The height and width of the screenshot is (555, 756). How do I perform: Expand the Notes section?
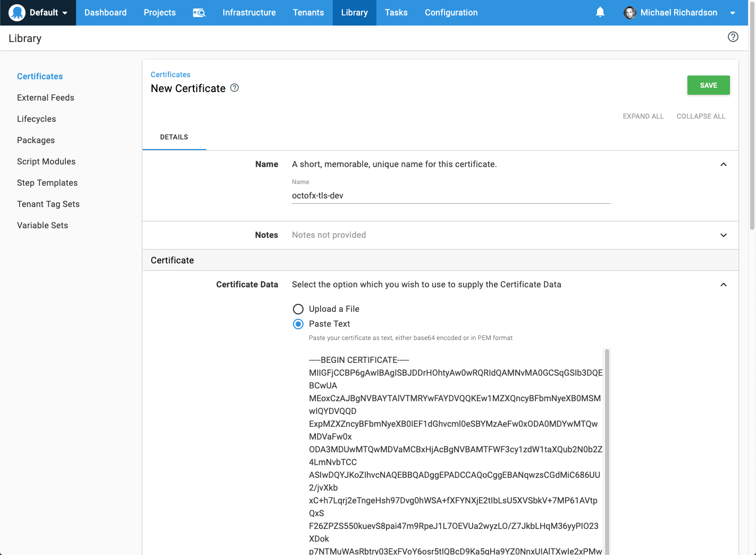click(724, 235)
